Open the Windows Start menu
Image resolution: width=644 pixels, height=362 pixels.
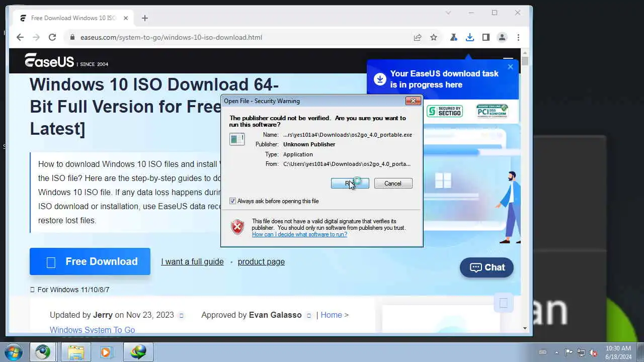pyautogui.click(x=14, y=352)
